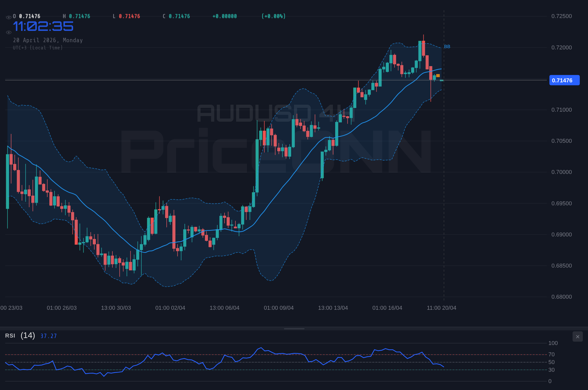Click the 0.68000 price axis label
588x390 pixels.
point(562,297)
